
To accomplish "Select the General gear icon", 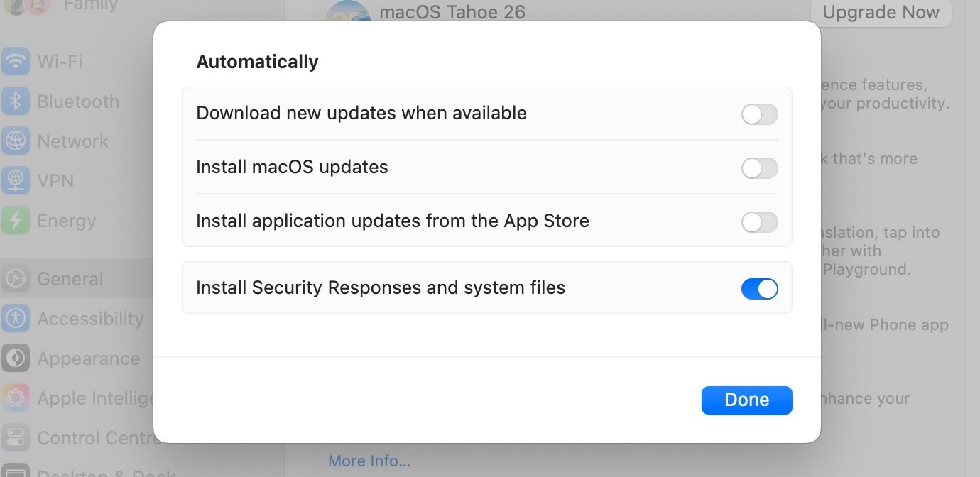I will point(15,279).
